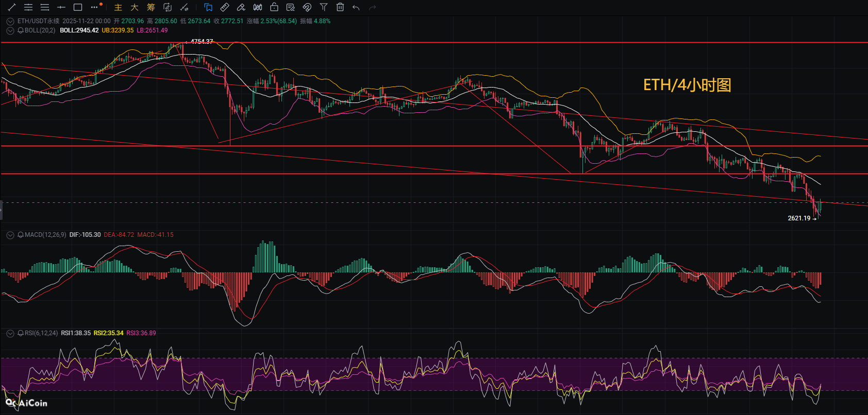Click the candlestick chart style icon
This screenshot has width=868, height=415.
click(x=258, y=7)
